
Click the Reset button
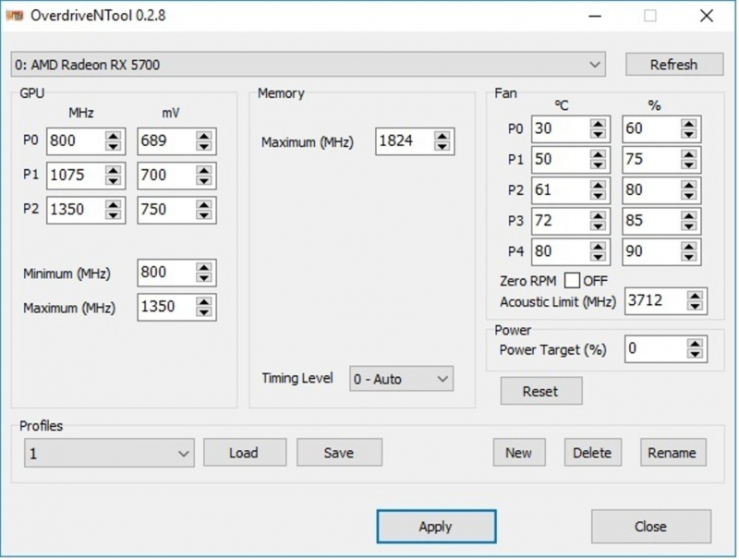pos(541,391)
